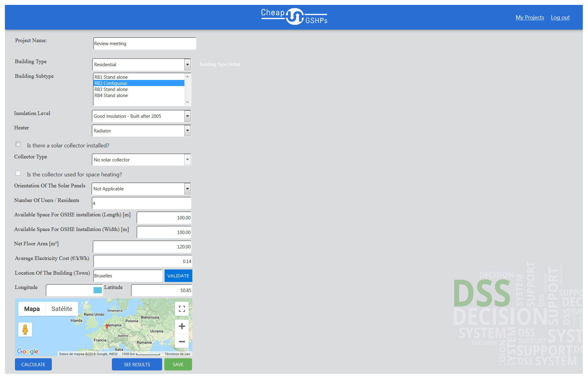Click the Street View pegman icon
This screenshot has height=379, width=588.
25,330
